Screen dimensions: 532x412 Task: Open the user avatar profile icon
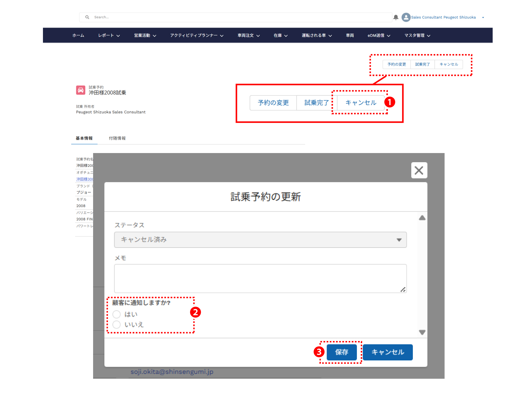tap(406, 17)
